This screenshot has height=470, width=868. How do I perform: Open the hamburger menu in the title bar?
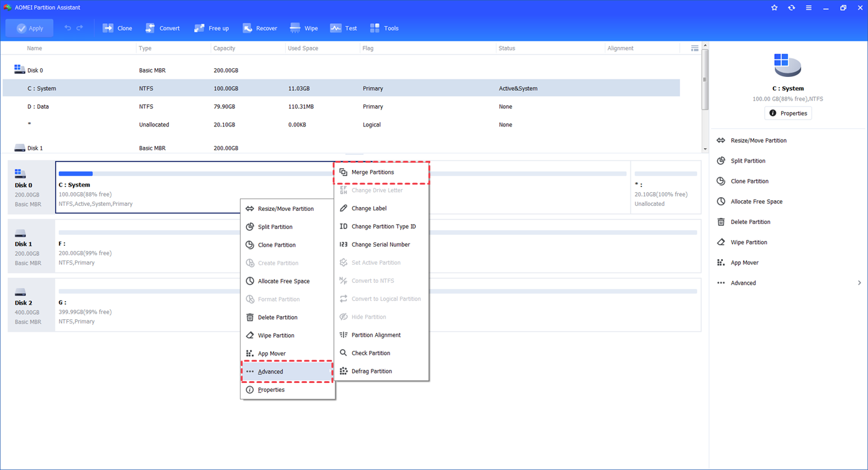809,8
